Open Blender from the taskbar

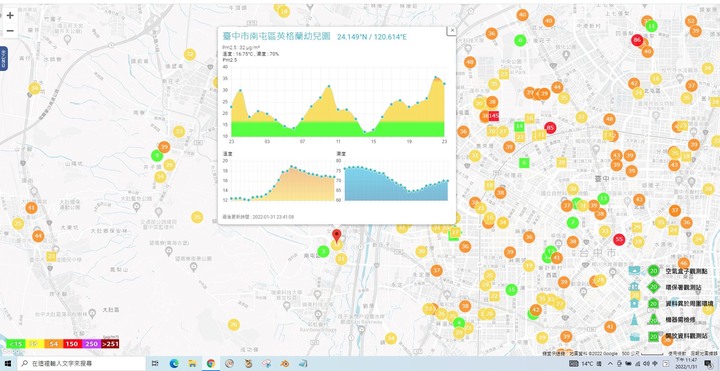point(285,364)
